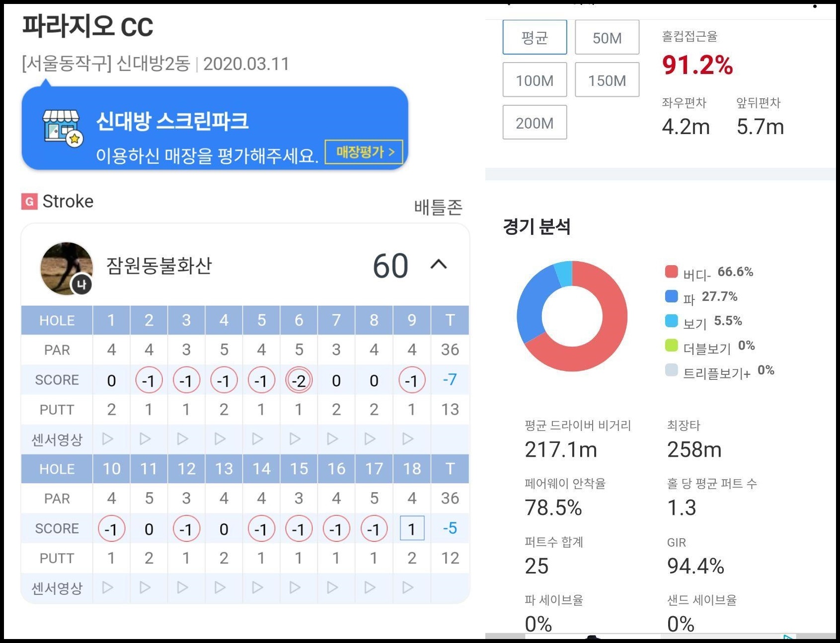Select the 50M distance filter

coord(607,37)
